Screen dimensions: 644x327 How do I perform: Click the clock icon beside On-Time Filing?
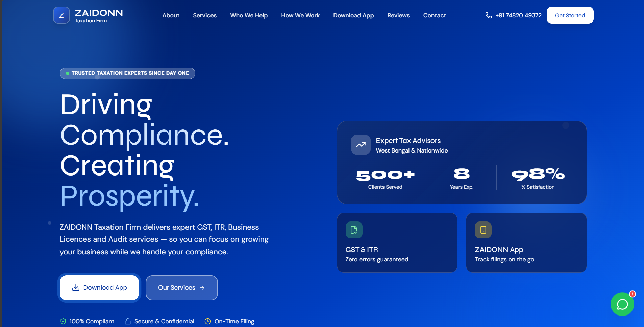click(x=208, y=321)
